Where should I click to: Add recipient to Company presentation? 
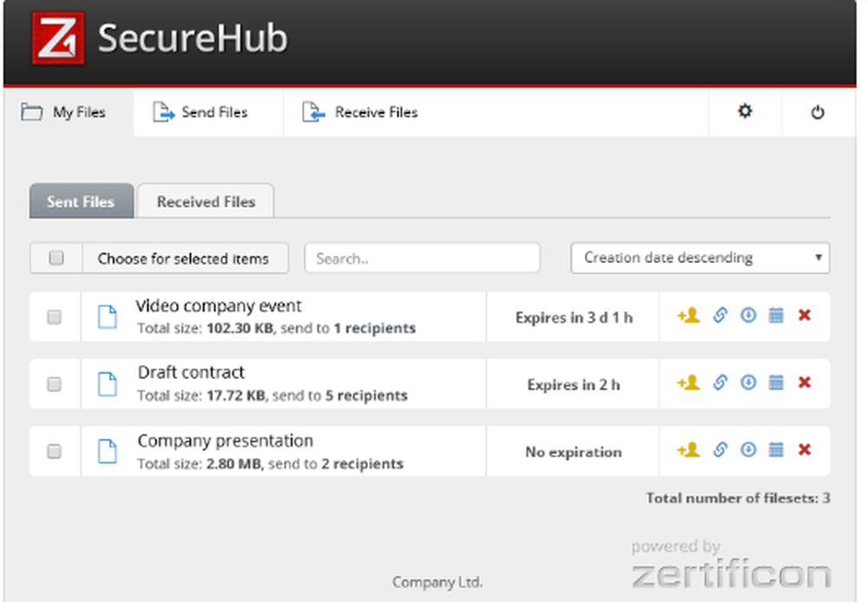(688, 450)
